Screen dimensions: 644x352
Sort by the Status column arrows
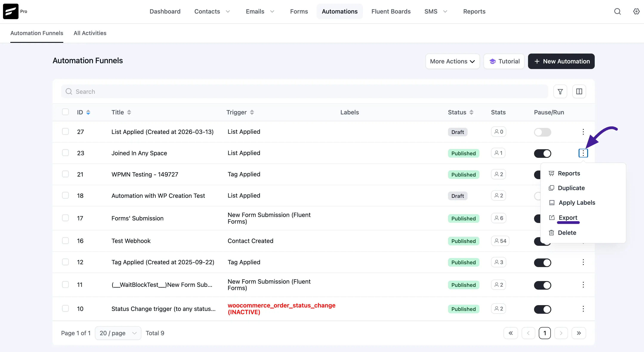471,112
